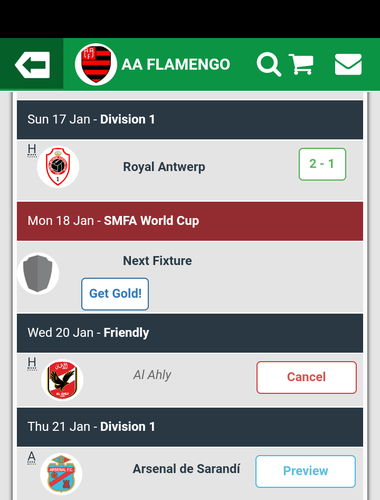Click the Get Gold! button
The height and width of the screenshot is (500, 380).
click(x=115, y=294)
